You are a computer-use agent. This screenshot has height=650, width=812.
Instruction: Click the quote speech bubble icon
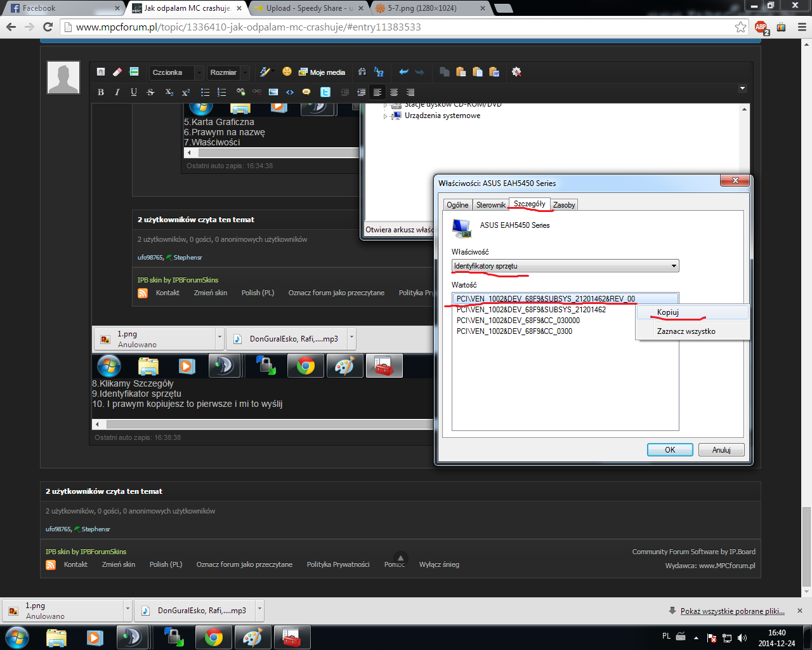click(x=306, y=92)
